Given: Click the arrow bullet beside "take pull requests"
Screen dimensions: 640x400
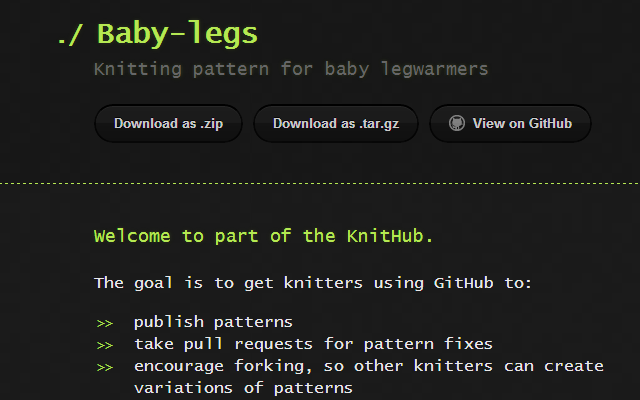Looking at the screenshot, I should click(104, 345).
